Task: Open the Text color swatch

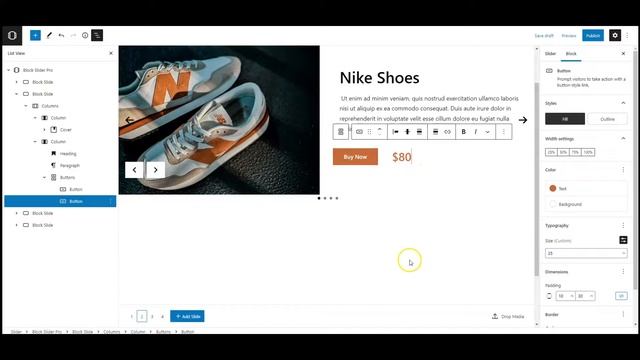Action: click(553, 188)
